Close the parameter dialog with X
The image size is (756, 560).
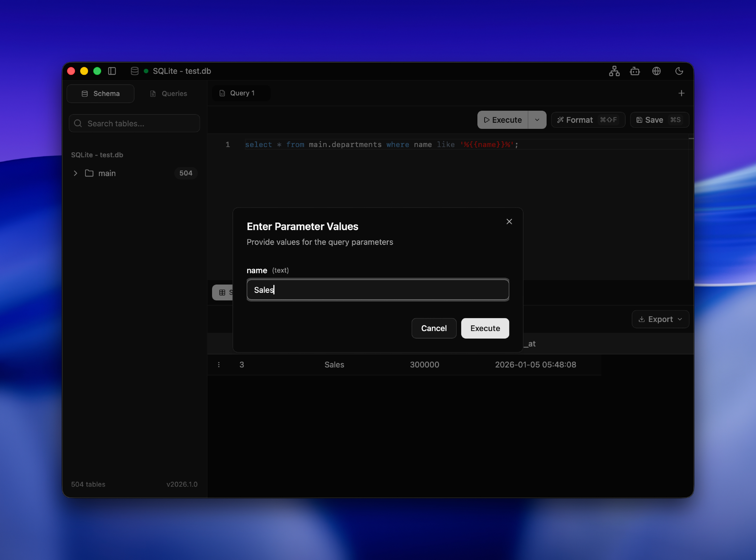(509, 222)
